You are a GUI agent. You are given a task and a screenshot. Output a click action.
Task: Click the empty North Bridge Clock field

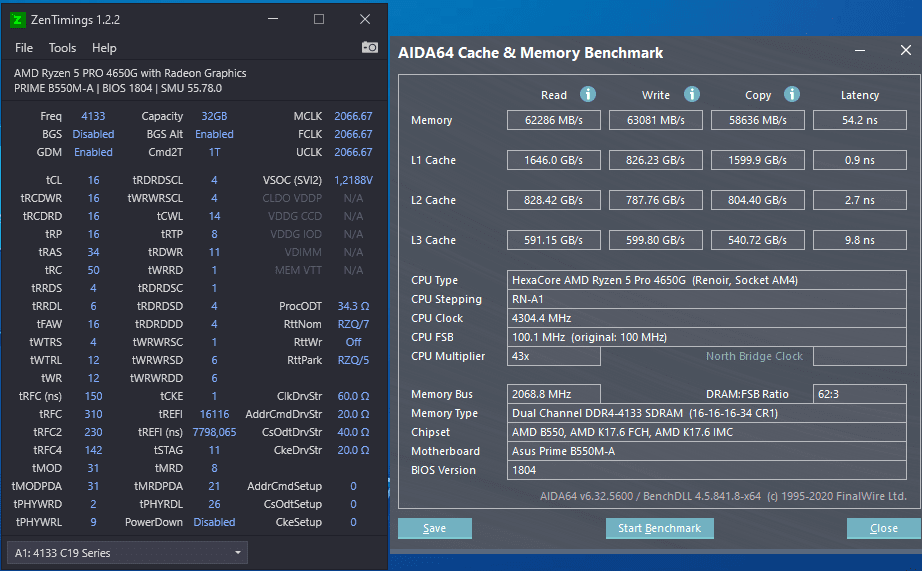[x=860, y=356]
